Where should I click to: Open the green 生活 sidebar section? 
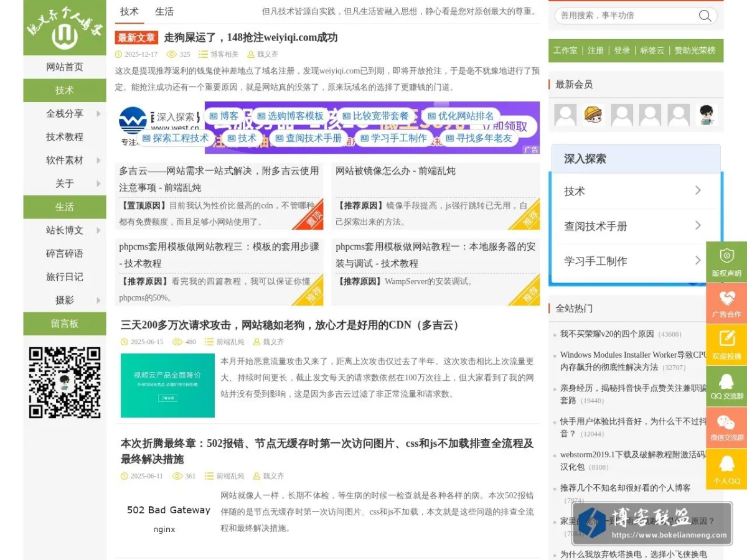tap(65, 207)
